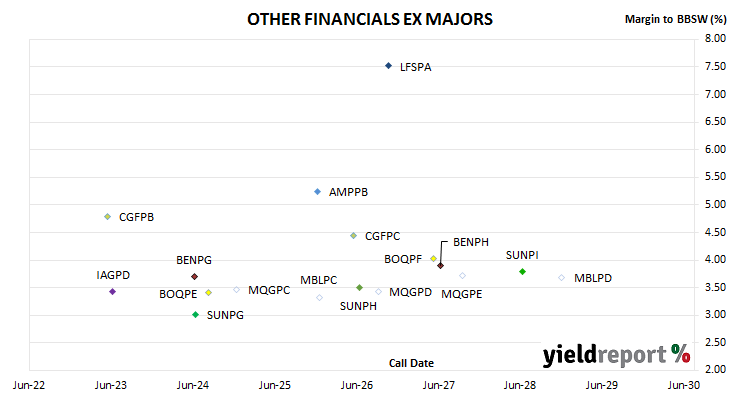
Task: Select the BENPG dark red marker
Action: pyautogui.click(x=195, y=277)
